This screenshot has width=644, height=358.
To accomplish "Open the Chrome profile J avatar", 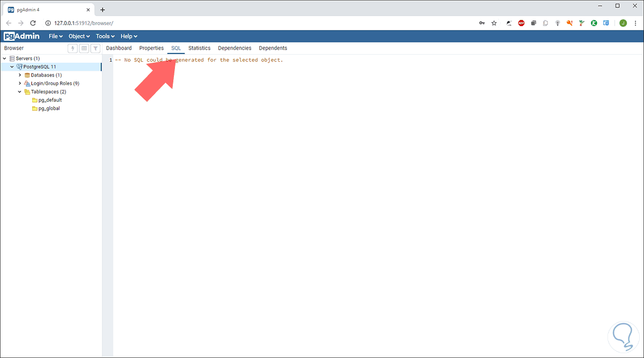I will point(623,23).
